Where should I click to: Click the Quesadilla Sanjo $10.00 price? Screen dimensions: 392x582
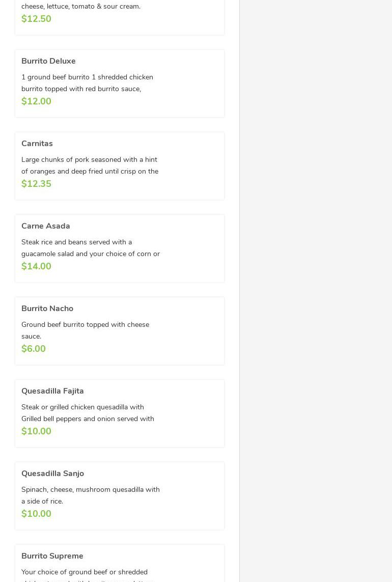point(36,514)
